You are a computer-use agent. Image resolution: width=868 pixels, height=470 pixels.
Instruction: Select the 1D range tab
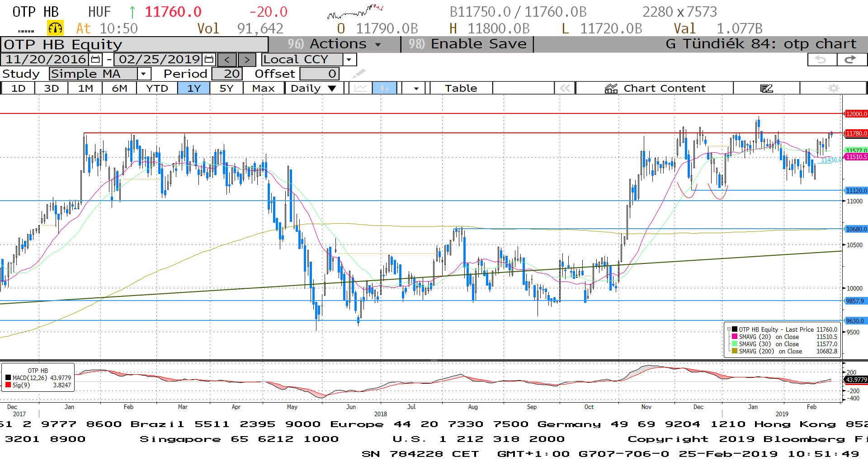click(x=18, y=88)
